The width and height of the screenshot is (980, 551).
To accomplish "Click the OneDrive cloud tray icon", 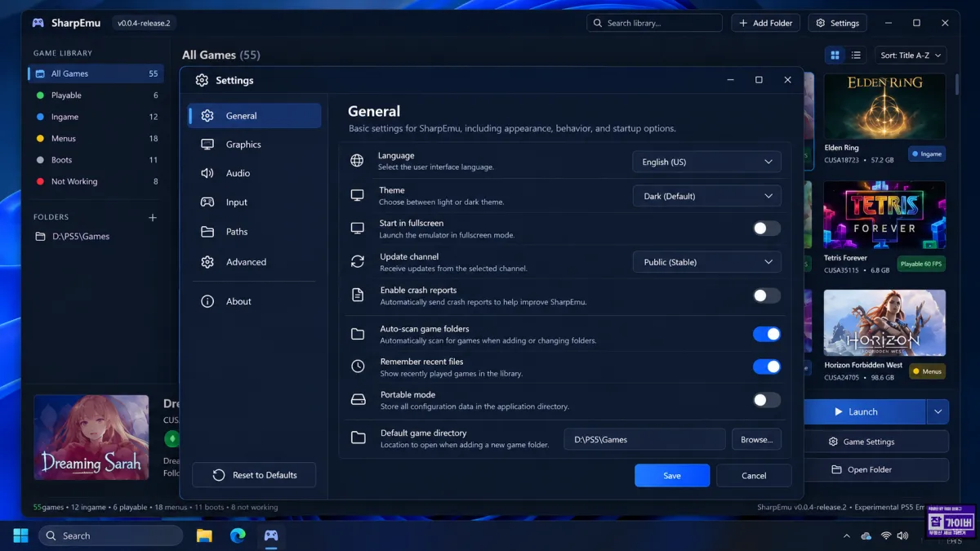I will [866, 536].
